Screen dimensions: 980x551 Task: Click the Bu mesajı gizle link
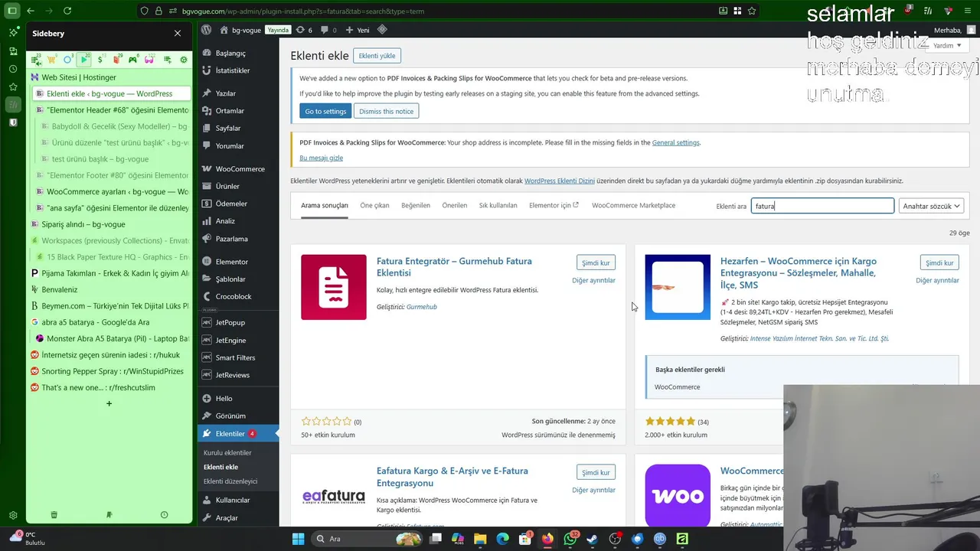tap(321, 158)
